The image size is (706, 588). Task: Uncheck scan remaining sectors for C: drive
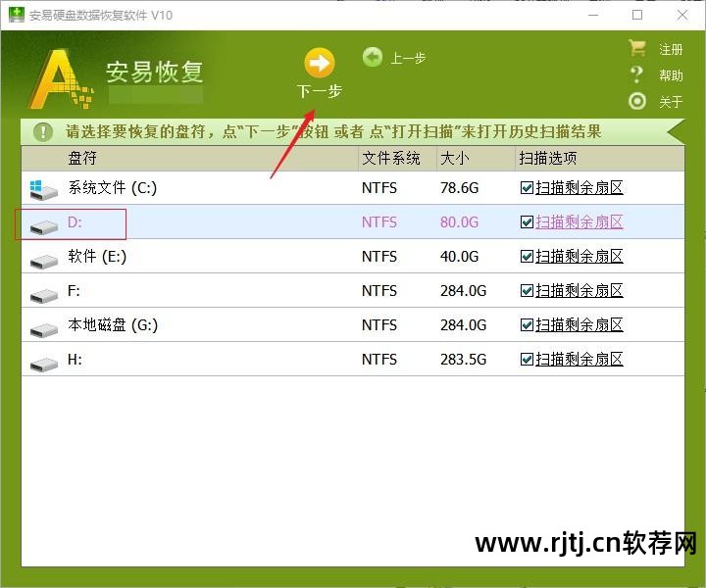coord(527,188)
